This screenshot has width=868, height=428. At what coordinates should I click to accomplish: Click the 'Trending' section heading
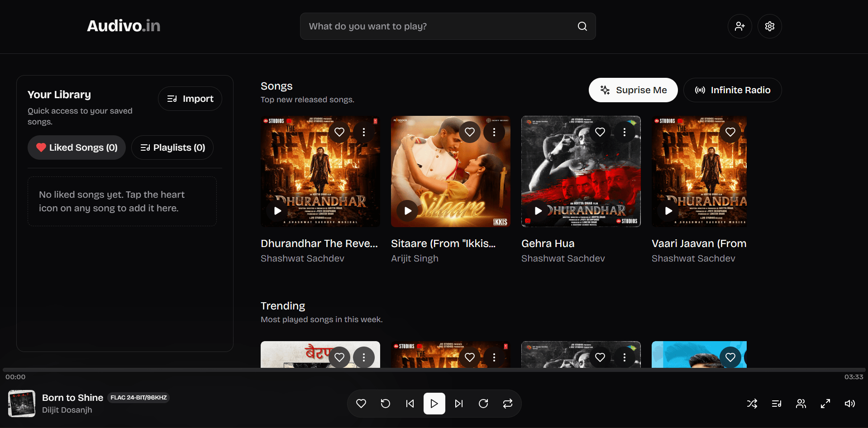pyautogui.click(x=283, y=306)
